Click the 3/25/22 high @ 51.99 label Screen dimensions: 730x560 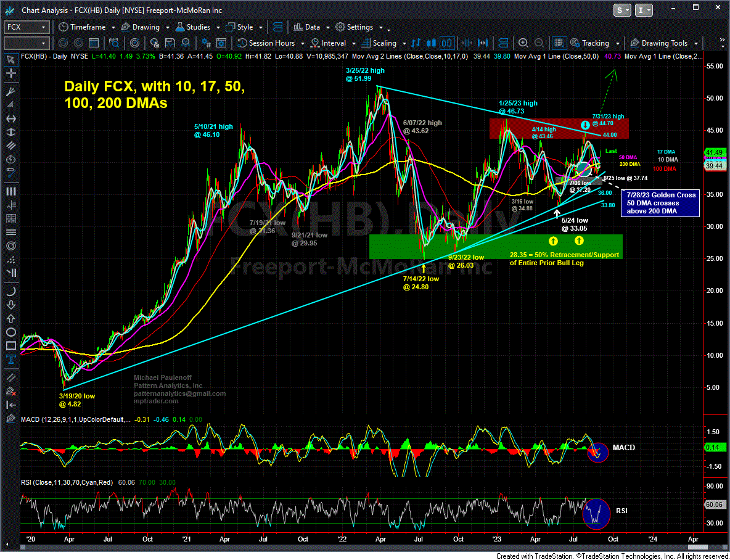tap(365, 75)
